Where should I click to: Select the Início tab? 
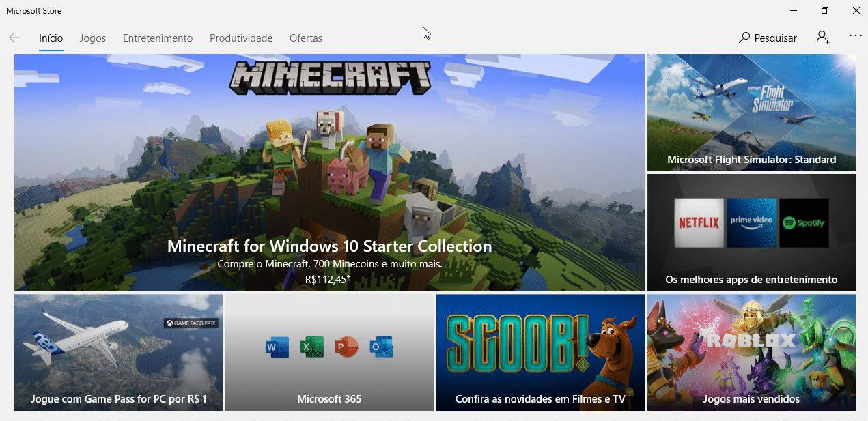[x=51, y=38]
